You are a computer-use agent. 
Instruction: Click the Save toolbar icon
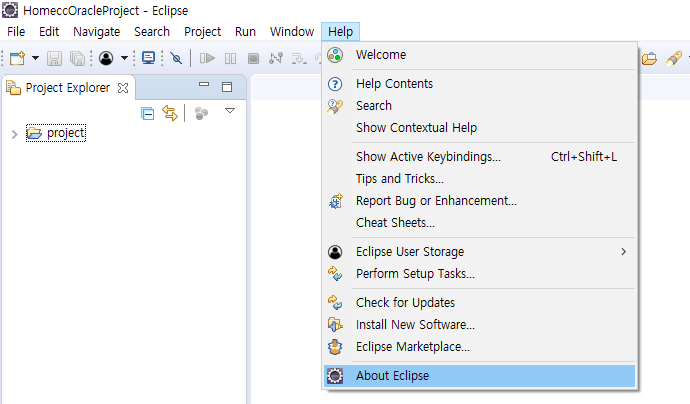[55, 58]
